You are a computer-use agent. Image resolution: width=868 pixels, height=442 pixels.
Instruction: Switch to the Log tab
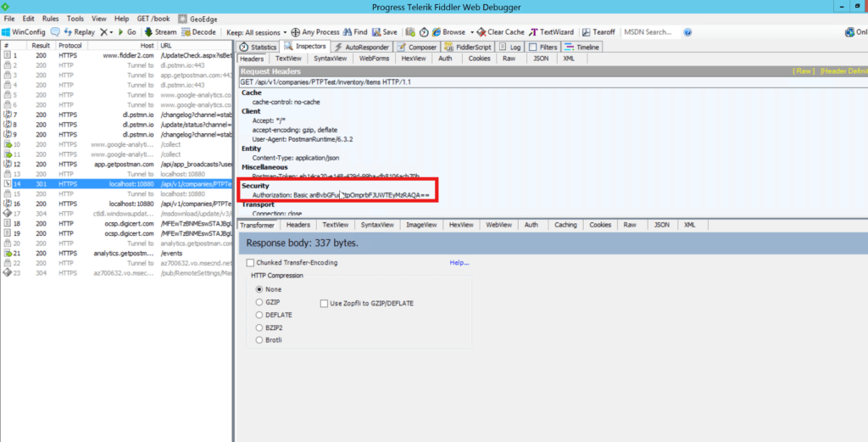(x=510, y=47)
